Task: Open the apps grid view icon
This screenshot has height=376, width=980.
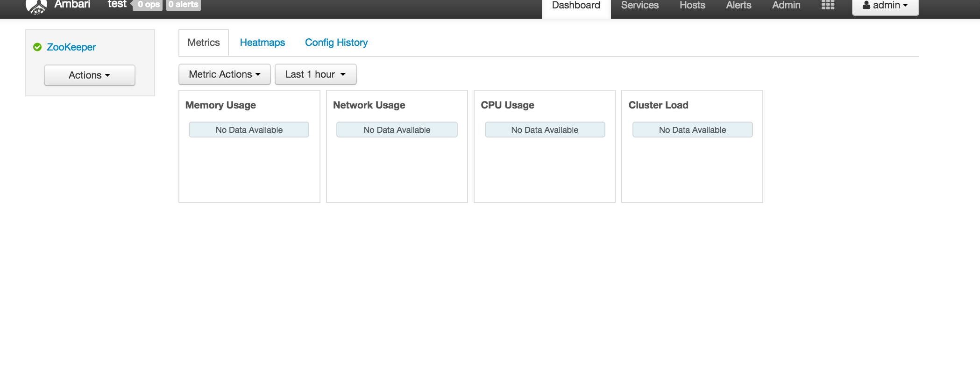Action: point(828,5)
